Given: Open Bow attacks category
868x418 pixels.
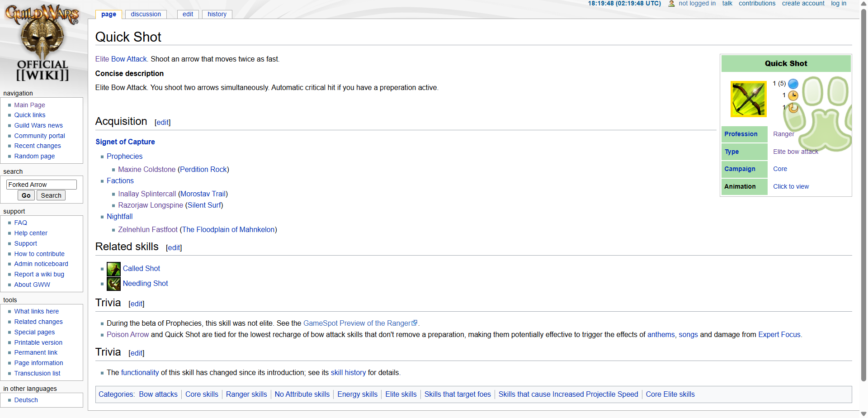Looking at the screenshot, I should coord(158,394).
